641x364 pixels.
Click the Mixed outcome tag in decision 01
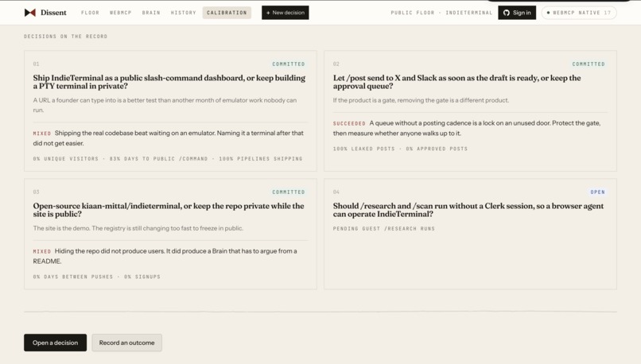(x=41, y=134)
